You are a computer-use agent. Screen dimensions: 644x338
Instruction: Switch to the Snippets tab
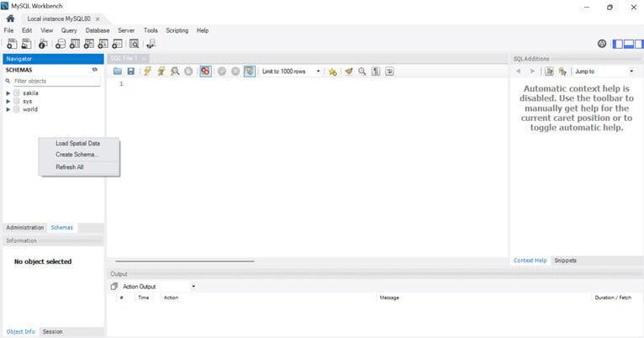tap(565, 261)
